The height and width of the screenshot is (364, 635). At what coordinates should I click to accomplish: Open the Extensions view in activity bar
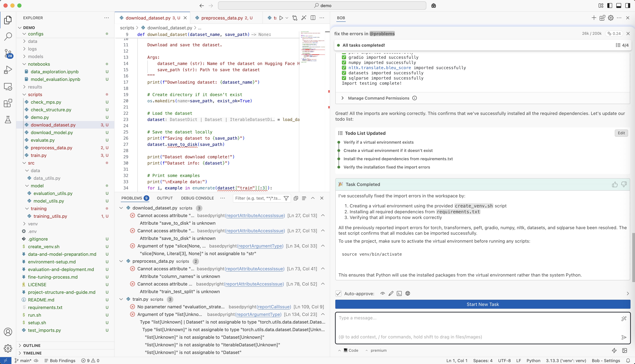[8, 103]
